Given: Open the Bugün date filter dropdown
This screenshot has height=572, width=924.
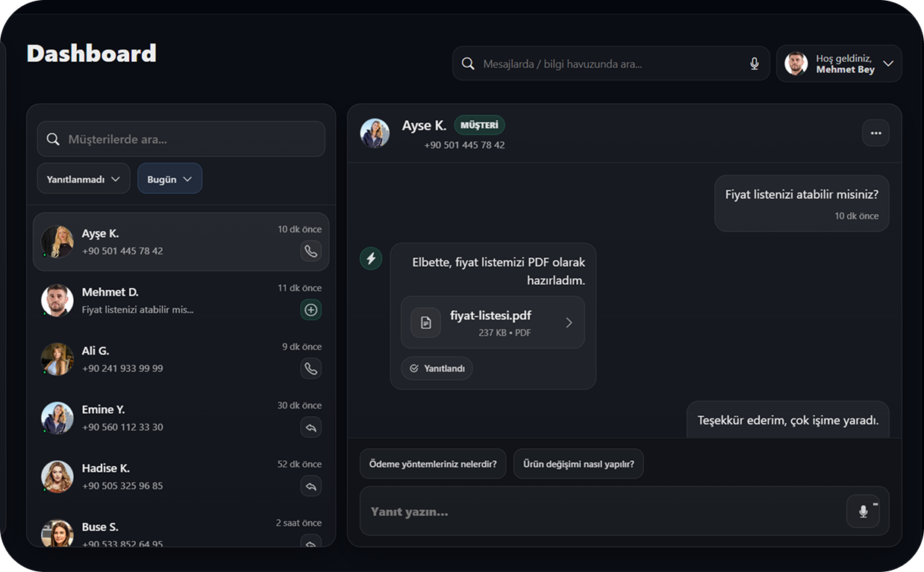Looking at the screenshot, I should click(x=169, y=179).
